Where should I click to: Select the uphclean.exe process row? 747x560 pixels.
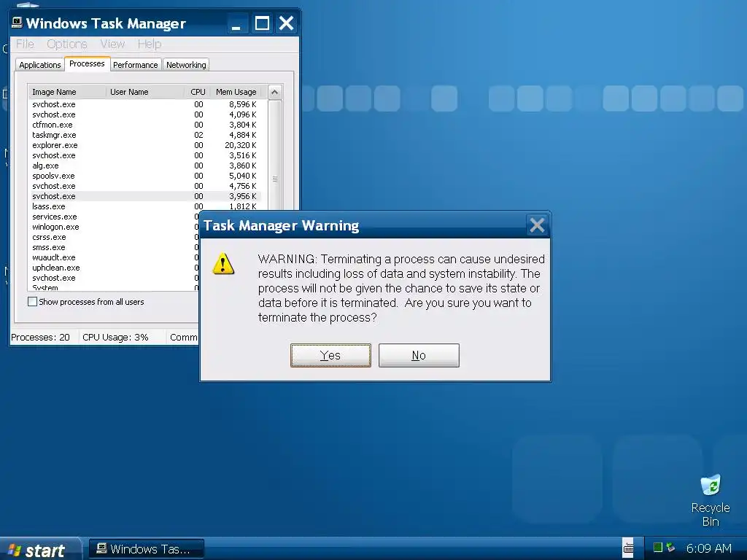pyautogui.click(x=114, y=268)
